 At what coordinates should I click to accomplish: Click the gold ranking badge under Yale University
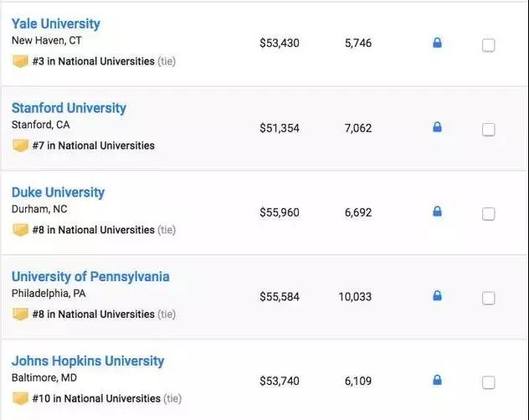(x=20, y=61)
